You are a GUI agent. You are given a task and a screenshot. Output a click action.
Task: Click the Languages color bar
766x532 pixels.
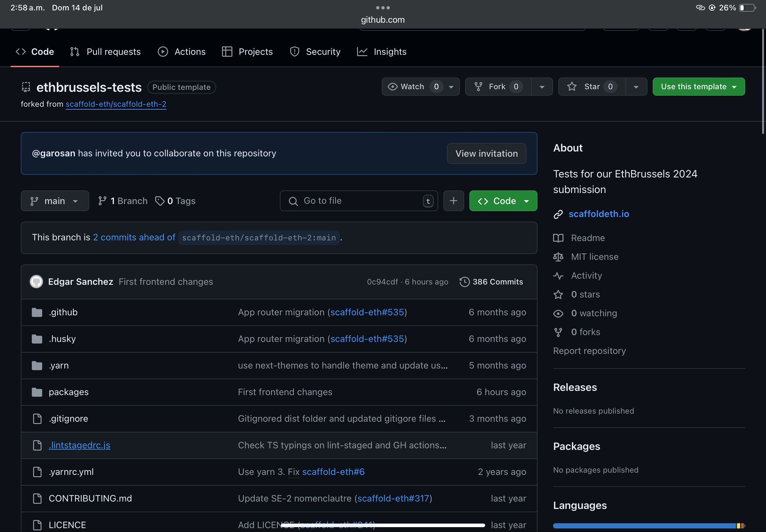coord(649,526)
